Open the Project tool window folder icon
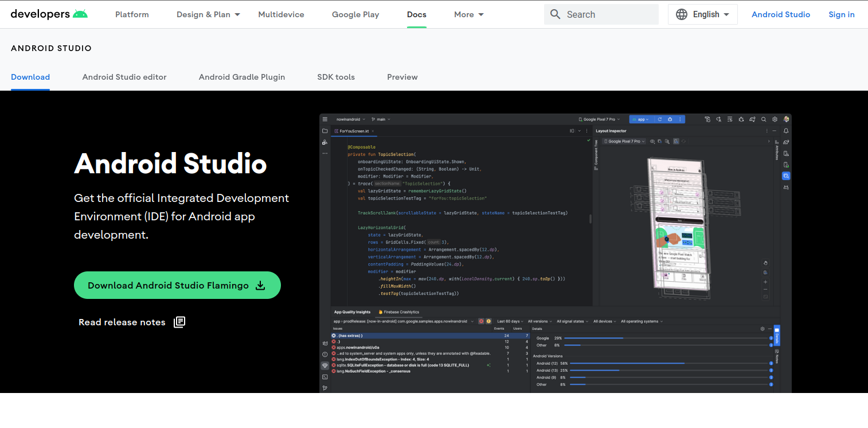Viewport: 868px width, 428px height. point(325,131)
